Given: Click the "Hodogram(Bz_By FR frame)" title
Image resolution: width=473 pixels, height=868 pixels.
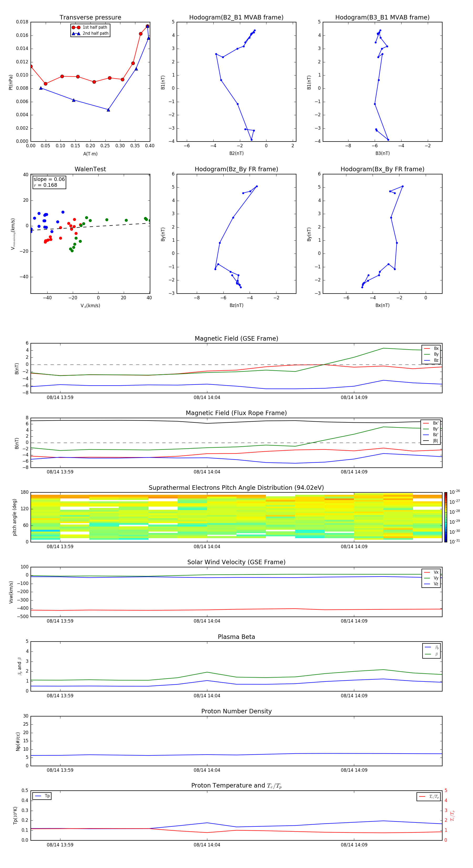Looking at the screenshot, I should tap(236, 169).
